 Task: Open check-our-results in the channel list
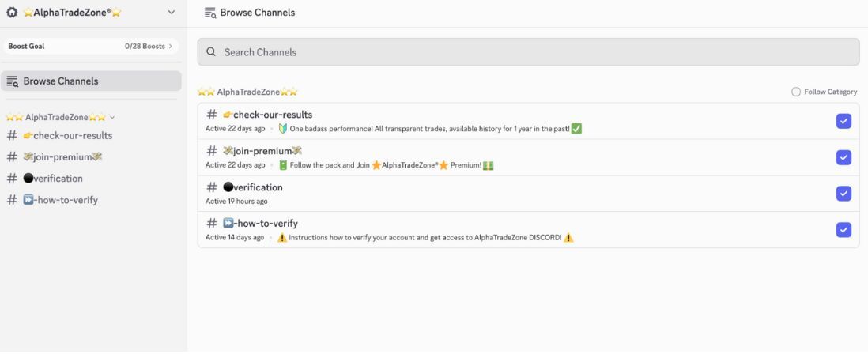[x=528, y=121]
